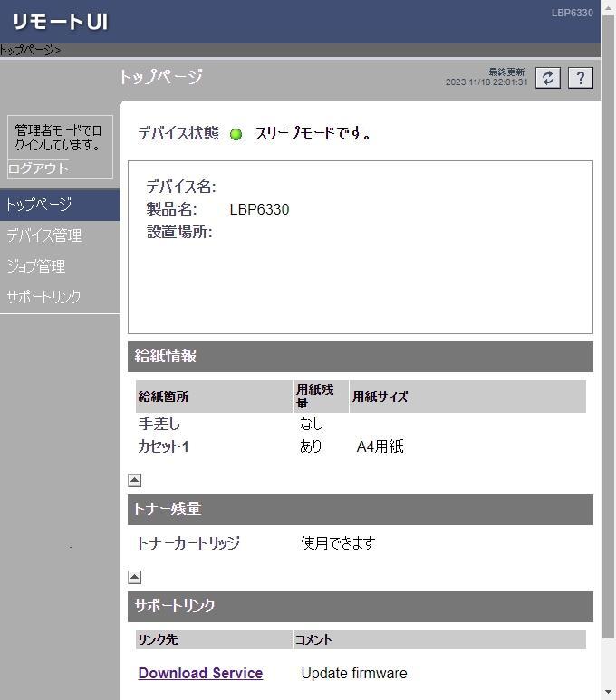
Task: Click the 最終更新 timestamp text
Action: [486, 77]
